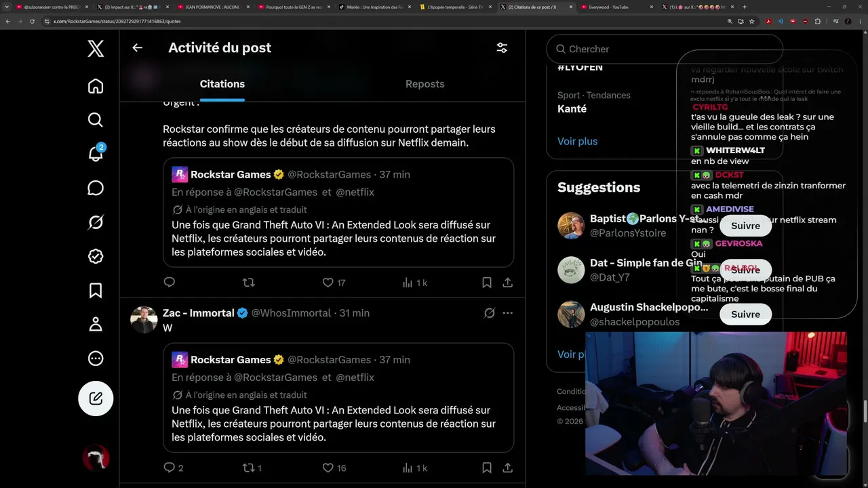
Task: Open the filter settings icon for post activity
Action: click(x=502, y=48)
